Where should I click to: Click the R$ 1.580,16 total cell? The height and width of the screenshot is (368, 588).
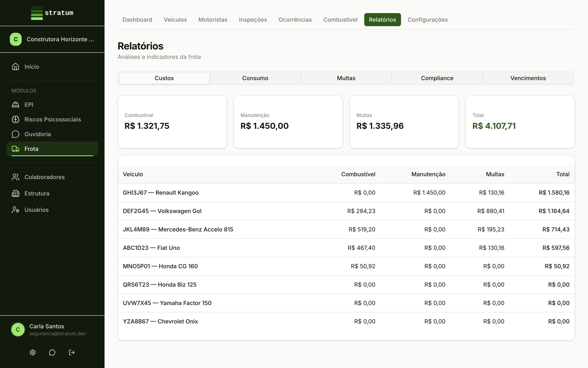554,193
